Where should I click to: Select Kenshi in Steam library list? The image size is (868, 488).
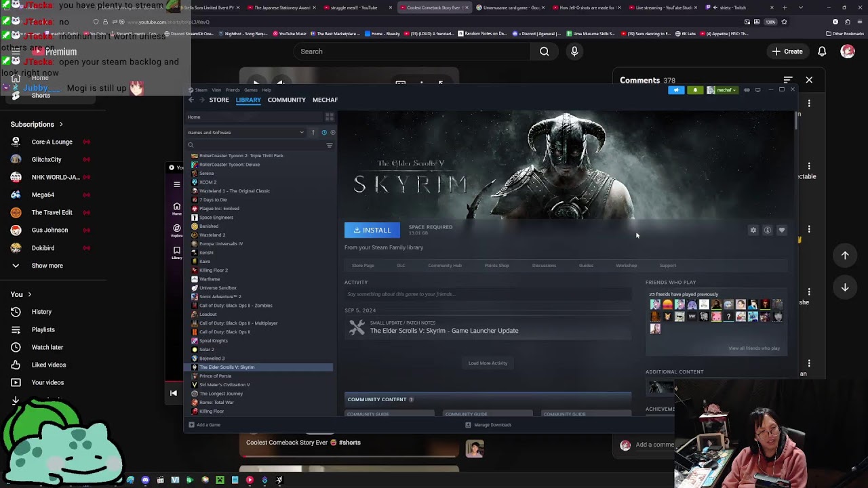coord(206,253)
